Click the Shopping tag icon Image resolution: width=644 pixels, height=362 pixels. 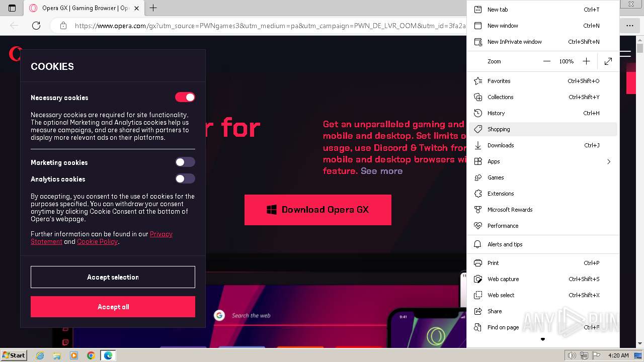(478, 129)
